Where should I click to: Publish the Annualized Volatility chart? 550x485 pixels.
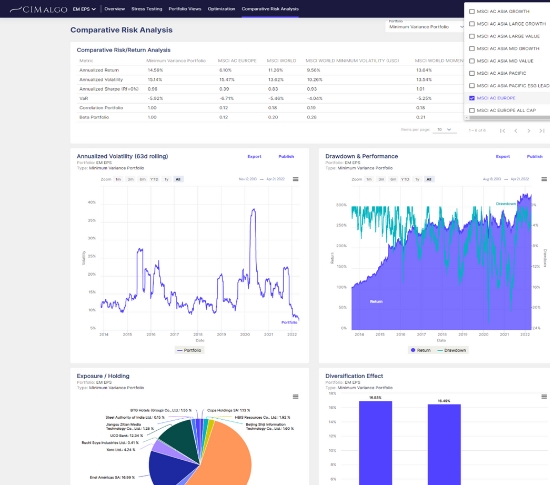286,156
